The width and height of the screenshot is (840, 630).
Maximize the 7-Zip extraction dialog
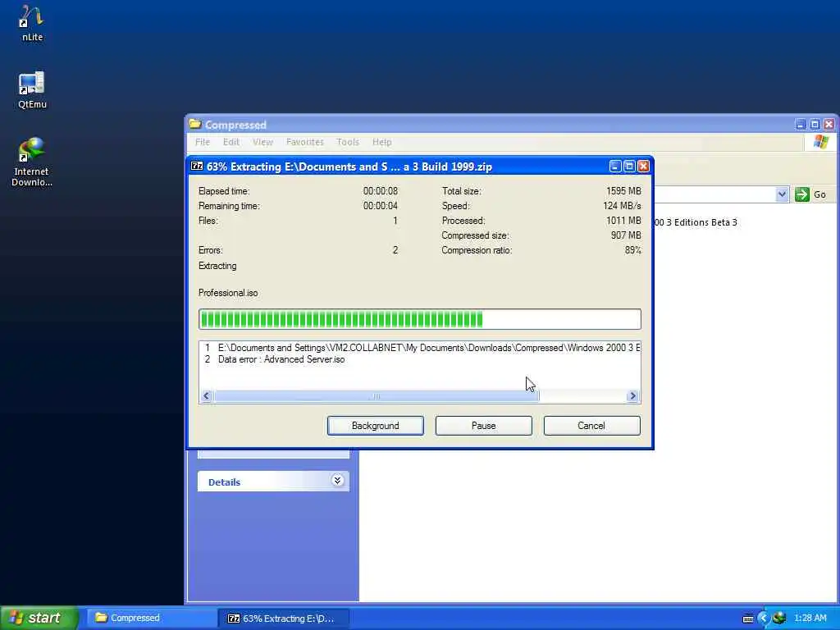click(x=629, y=166)
